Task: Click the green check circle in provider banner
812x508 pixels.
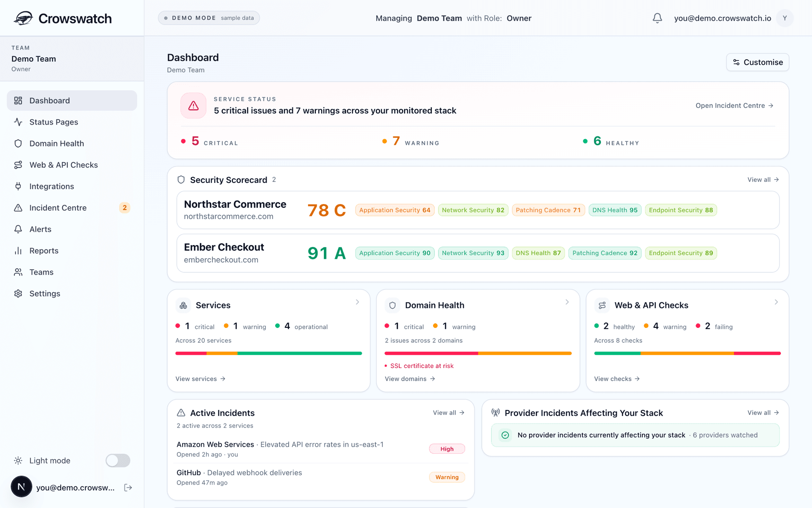Action: (505, 435)
